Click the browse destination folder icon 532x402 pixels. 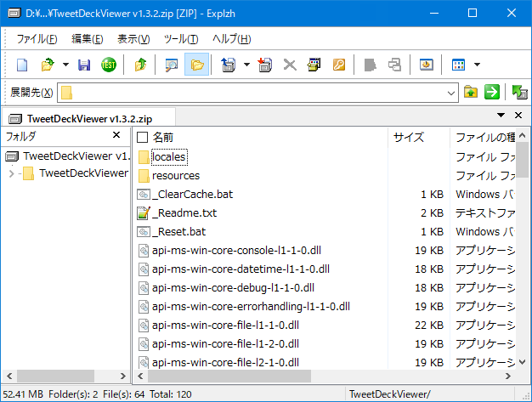tap(471, 93)
